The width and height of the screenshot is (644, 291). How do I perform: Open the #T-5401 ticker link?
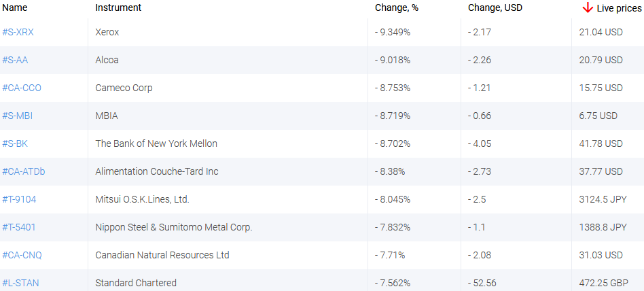[x=20, y=227]
